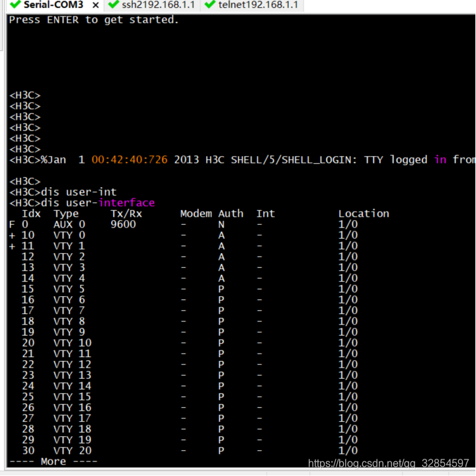The image size is (476, 476).
Task: Click the Auth value A for VTY 4
Action: 221,278
